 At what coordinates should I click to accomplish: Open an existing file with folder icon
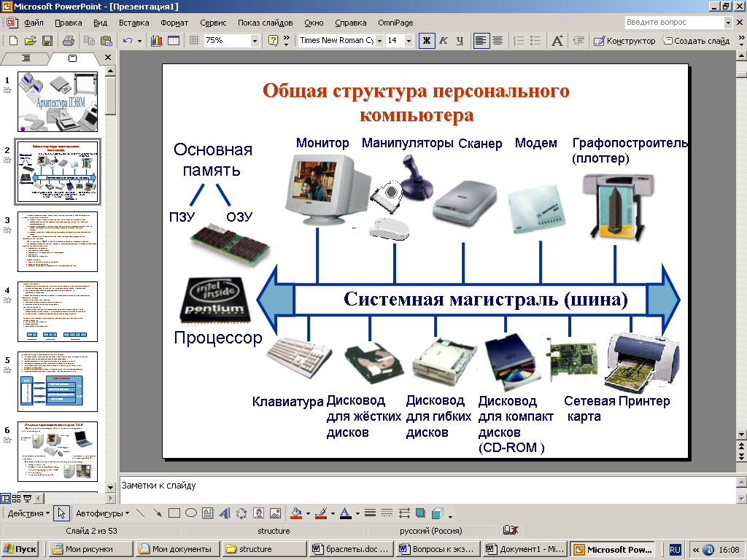click(x=30, y=41)
